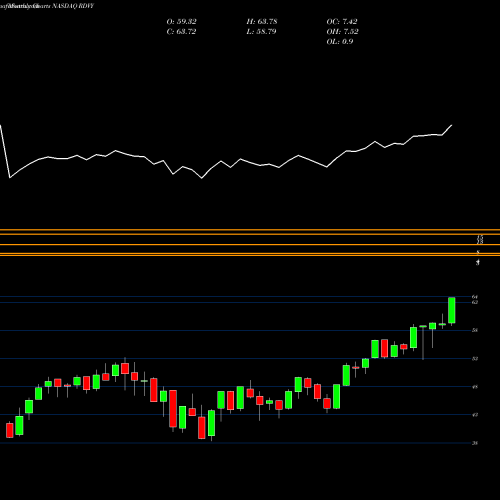Click the OH: 7.52 readout
This screenshot has width=500, height=500.
(x=342, y=32)
